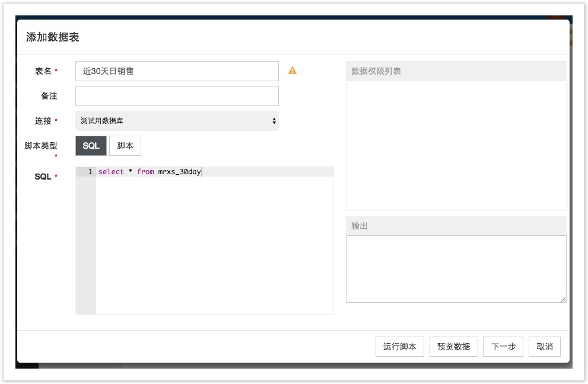Go to next step with 下一步
This screenshot has width=588, height=384.
(503, 347)
